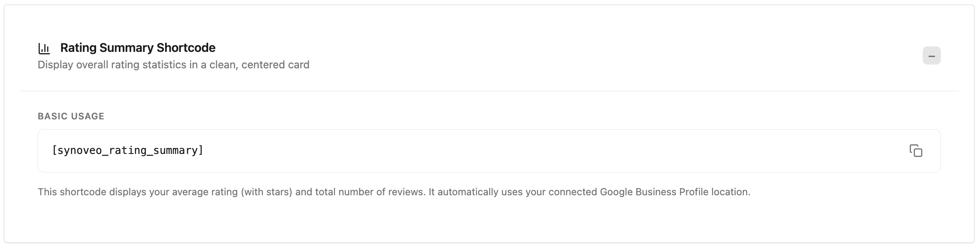Click the bar chart icon beside the heading
Screen dimensions: 980x248
click(x=44, y=49)
